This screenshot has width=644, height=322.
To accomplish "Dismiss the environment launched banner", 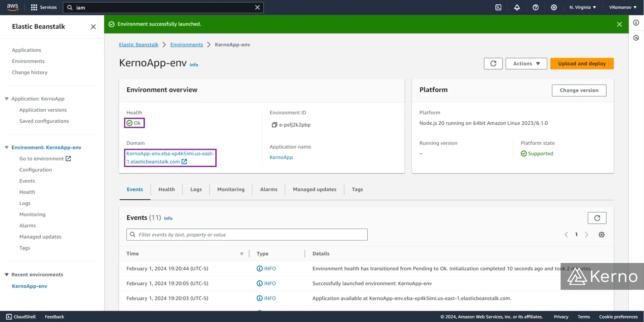I will point(620,24).
